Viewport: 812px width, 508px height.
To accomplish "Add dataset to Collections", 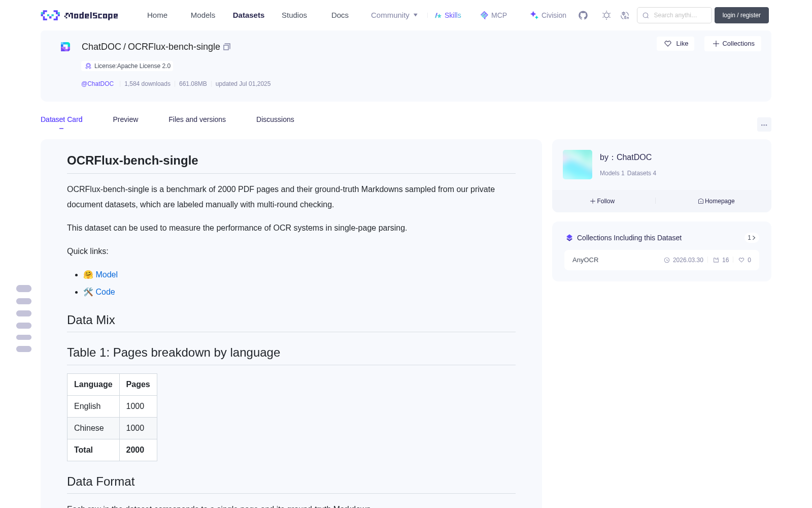I will click(x=733, y=44).
